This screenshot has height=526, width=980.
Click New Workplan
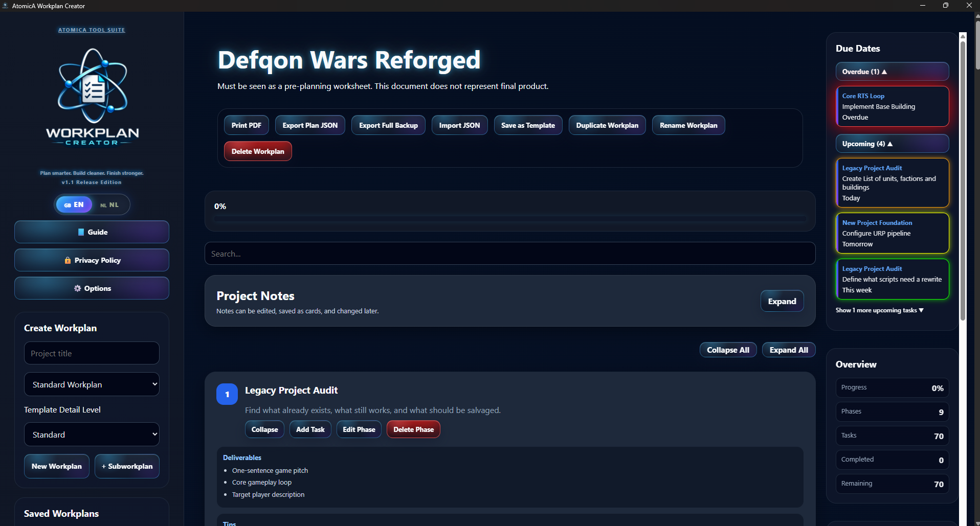pos(57,466)
